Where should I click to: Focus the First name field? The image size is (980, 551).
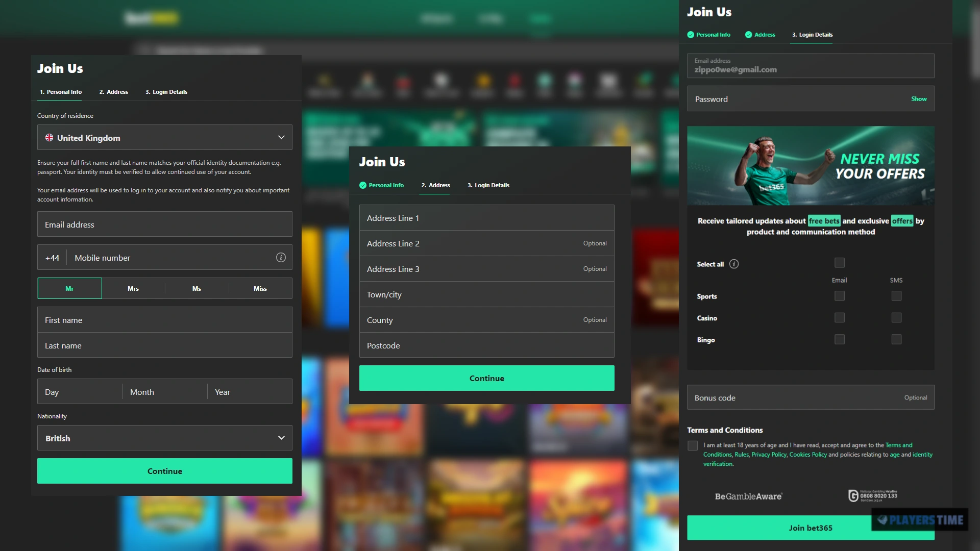tap(165, 320)
